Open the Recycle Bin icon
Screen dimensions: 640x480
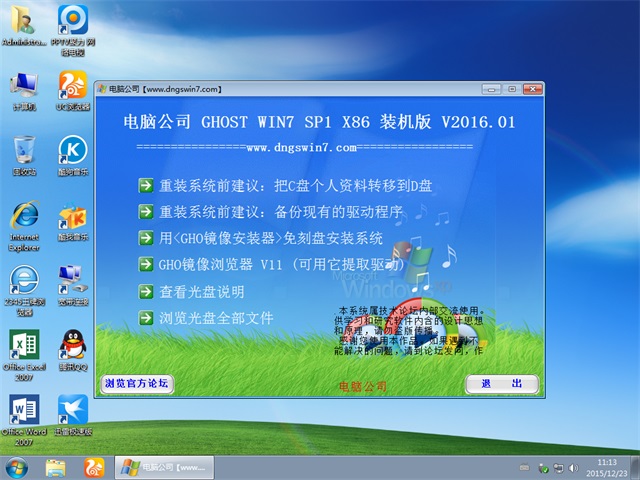coord(24,151)
